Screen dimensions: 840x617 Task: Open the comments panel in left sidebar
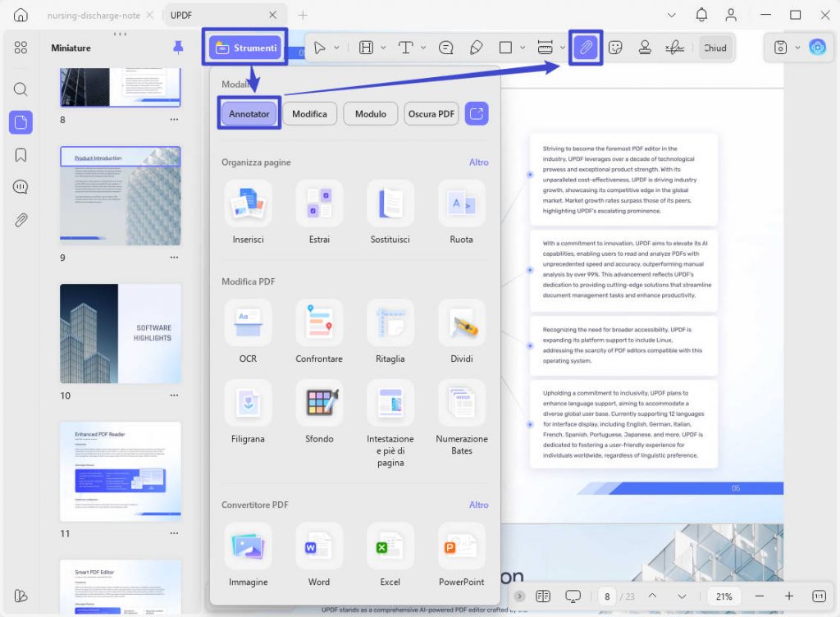[21, 187]
